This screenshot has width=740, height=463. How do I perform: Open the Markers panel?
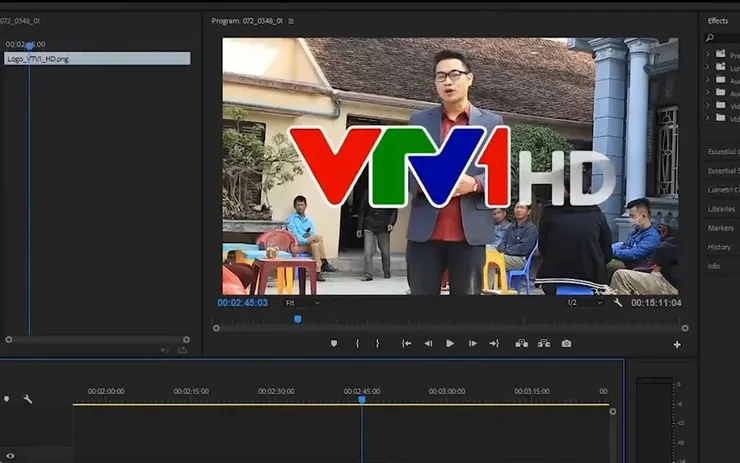(x=721, y=228)
